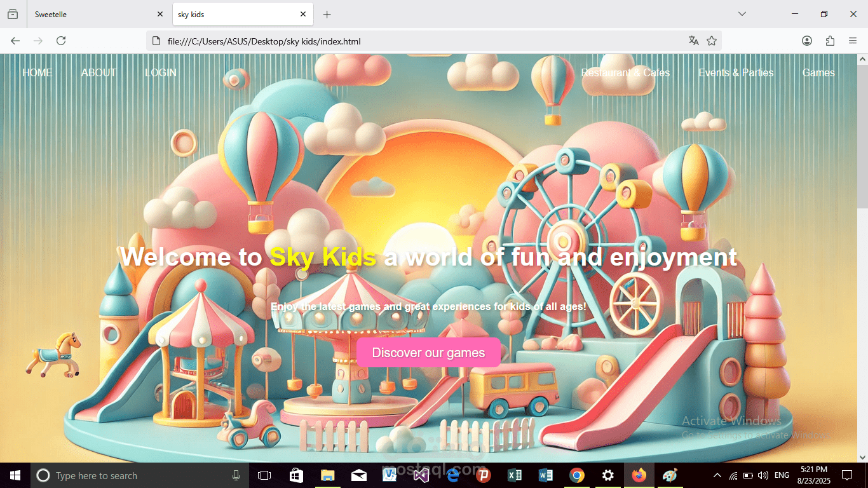Open the Firefox account icon

807,41
